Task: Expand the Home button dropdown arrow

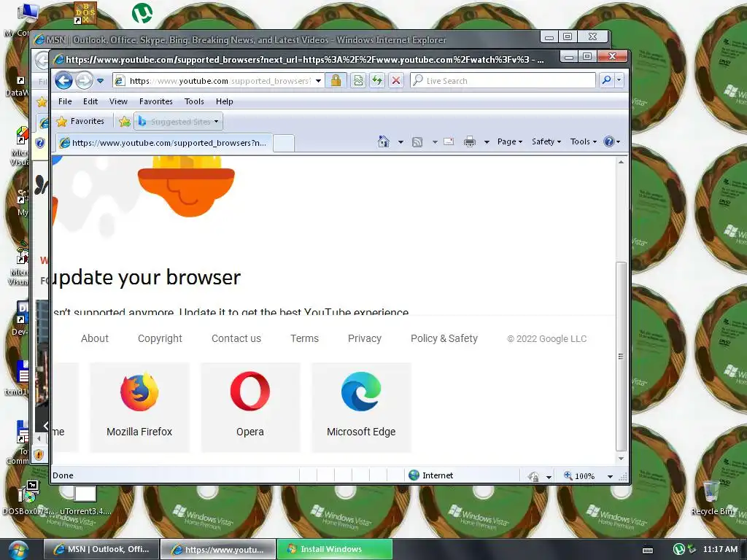Action: pyautogui.click(x=400, y=142)
